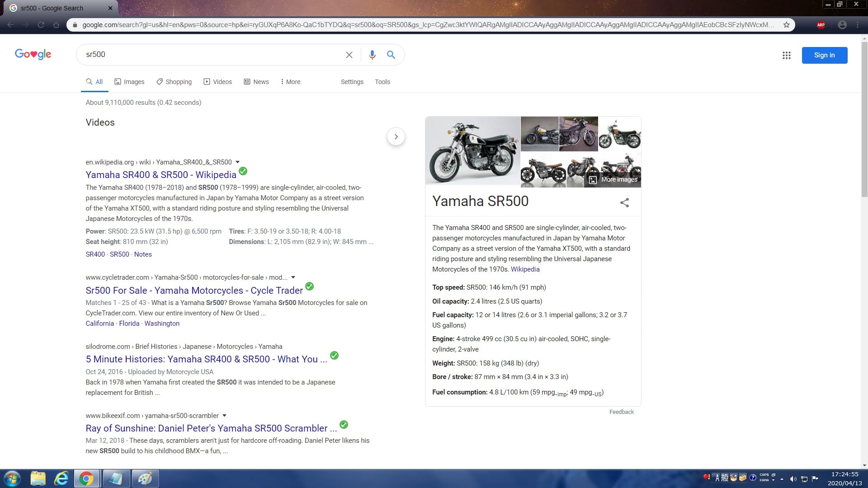Open the Google apps grid icon

click(787, 55)
